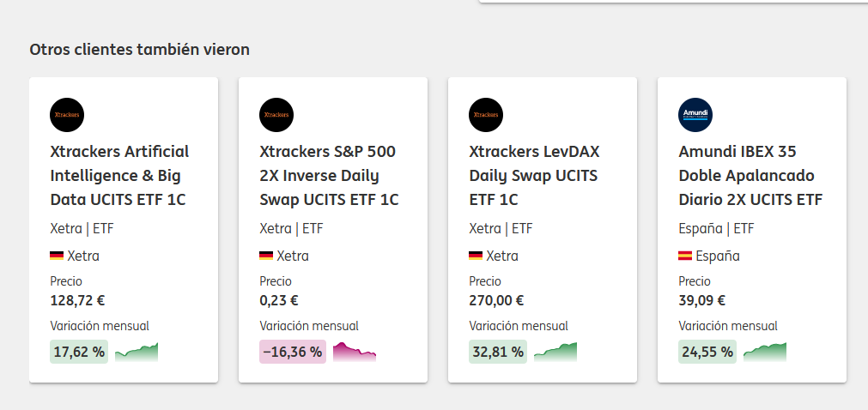This screenshot has height=410, width=868.
Task: Click the Xtrackers logo on Artificial Intelligence card
Action: [x=67, y=115]
